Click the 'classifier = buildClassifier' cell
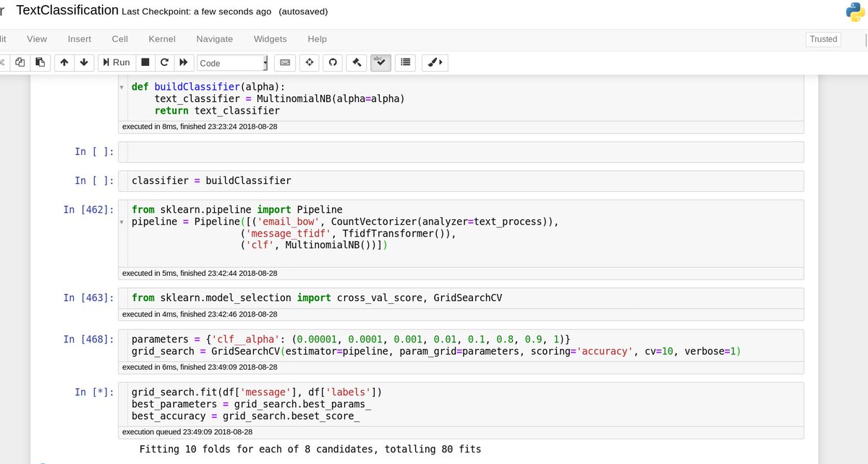The image size is (868, 464). tap(466, 181)
